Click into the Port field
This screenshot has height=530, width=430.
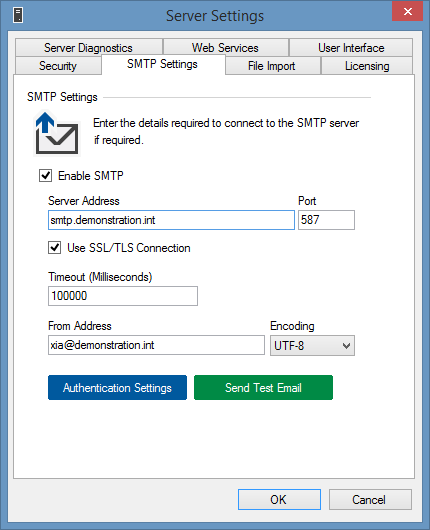[x=326, y=220]
